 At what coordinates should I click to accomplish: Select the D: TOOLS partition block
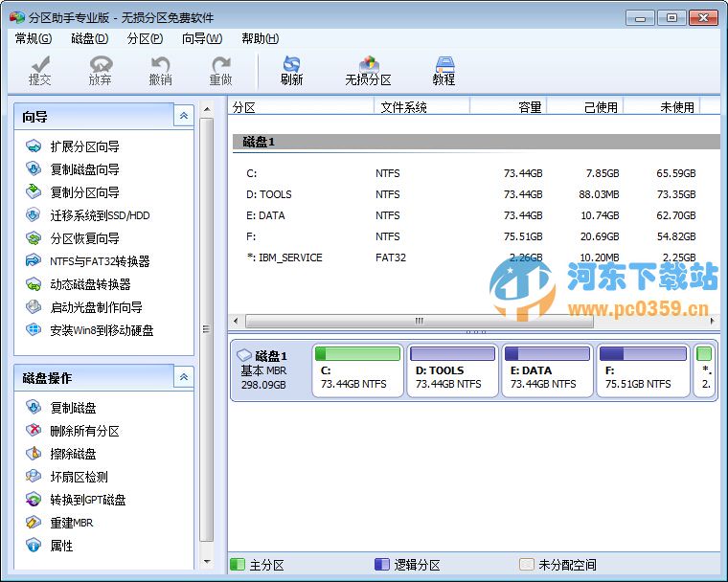[x=452, y=370]
